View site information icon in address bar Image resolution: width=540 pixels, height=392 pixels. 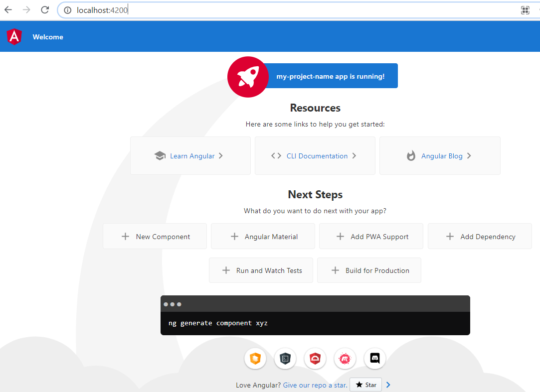click(68, 10)
